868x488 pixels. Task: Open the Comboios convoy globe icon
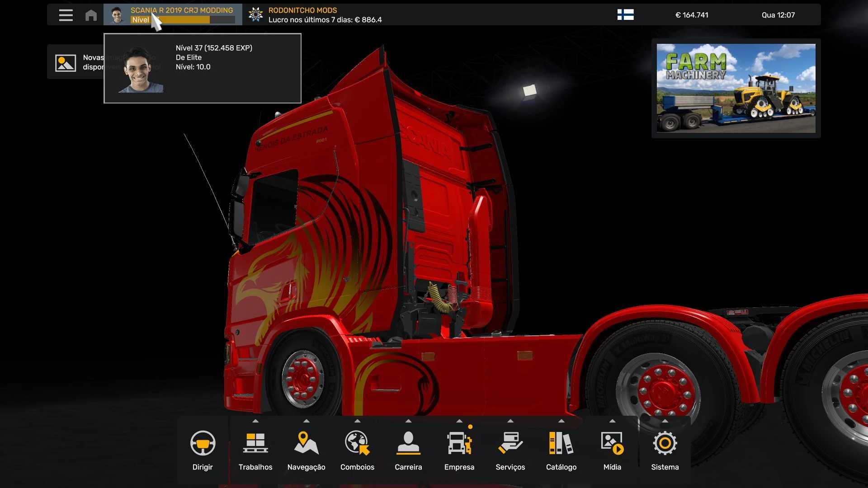point(357,443)
